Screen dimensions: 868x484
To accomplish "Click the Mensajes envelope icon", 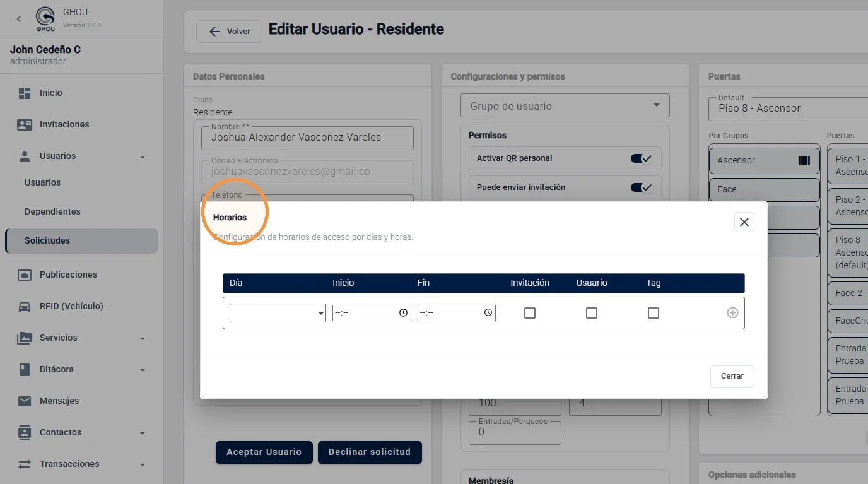I will click(x=25, y=401).
